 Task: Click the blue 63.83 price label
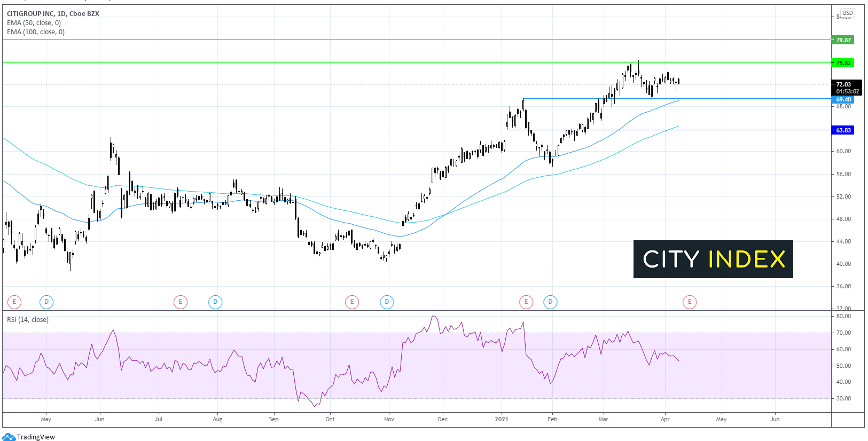(x=843, y=130)
